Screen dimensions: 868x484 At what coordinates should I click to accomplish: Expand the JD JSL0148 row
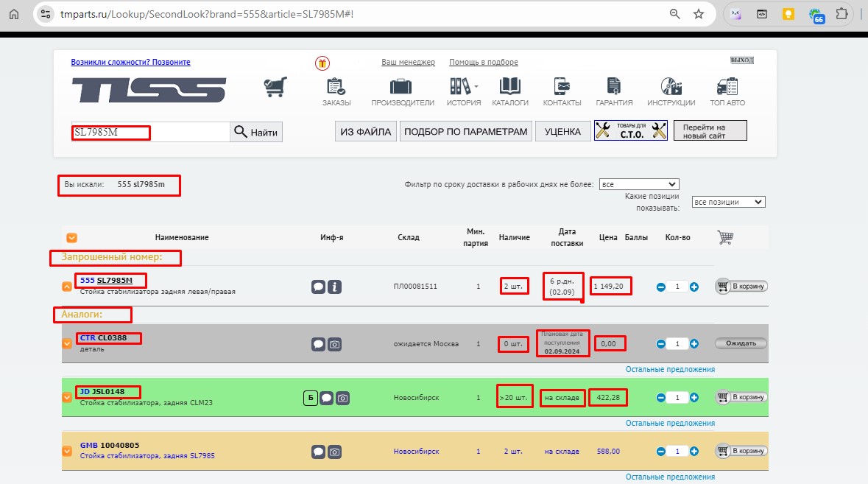[67, 397]
